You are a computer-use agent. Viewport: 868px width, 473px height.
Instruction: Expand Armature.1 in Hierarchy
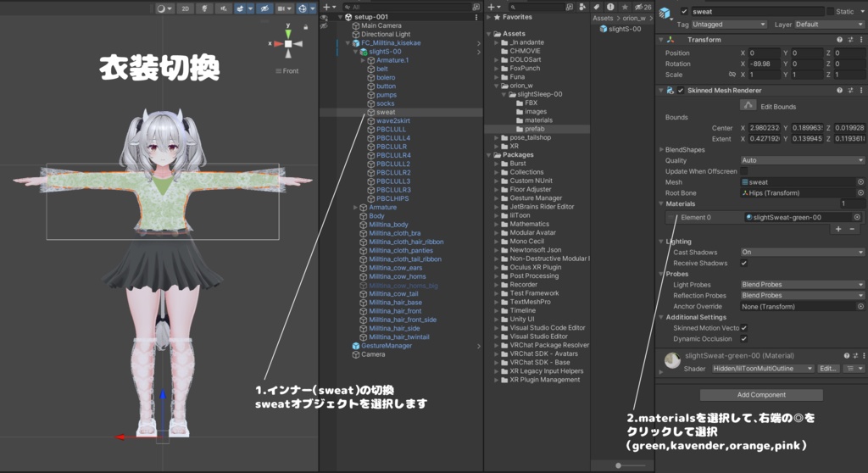click(x=363, y=60)
